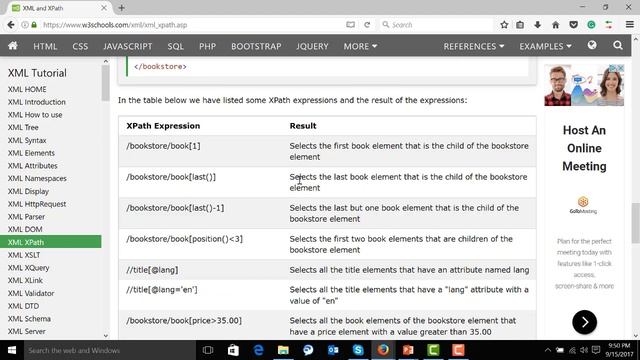Expand the EXAMPLES dropdown menu
Screen dimensions: 640x360
[x=545, y=46]
